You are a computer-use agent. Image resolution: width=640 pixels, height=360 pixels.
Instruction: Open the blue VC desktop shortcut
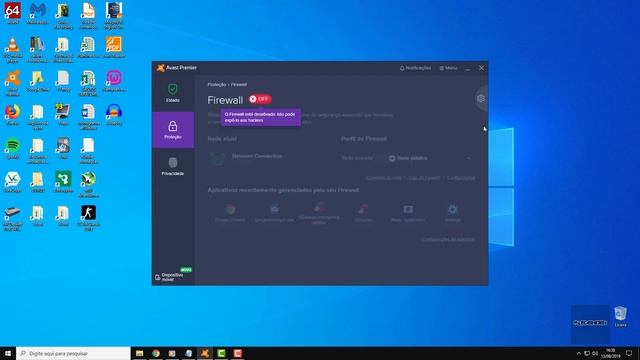12,182
